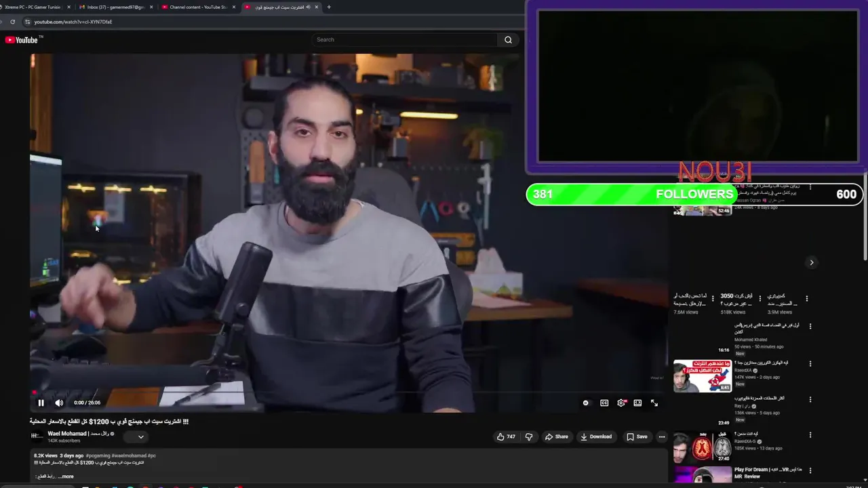Click the #pcgaming hashtag

[x=99, y=455]
